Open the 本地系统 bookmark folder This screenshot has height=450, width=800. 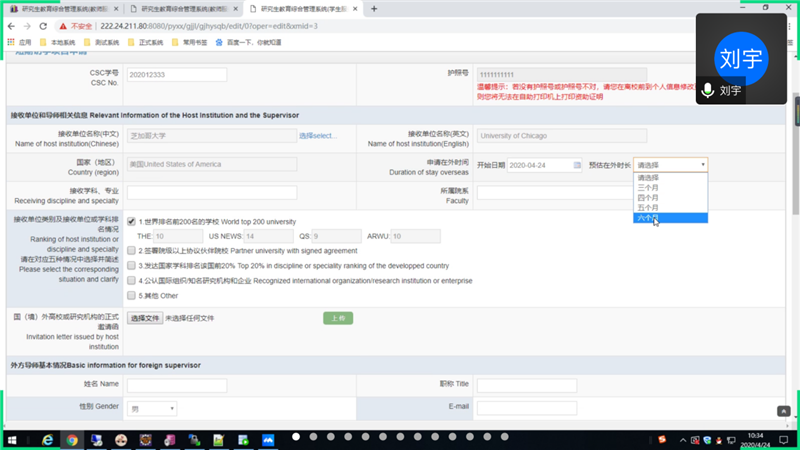(58, 42)
